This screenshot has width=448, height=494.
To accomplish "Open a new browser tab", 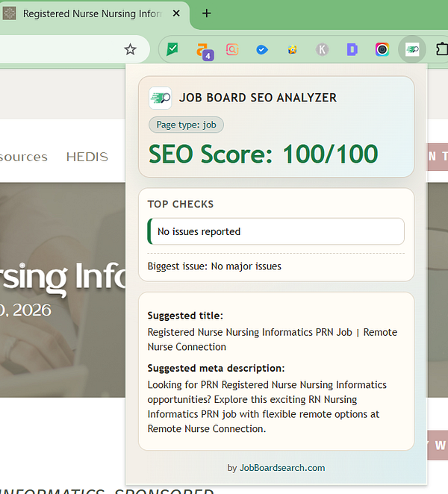I will (x=207, y=13).
